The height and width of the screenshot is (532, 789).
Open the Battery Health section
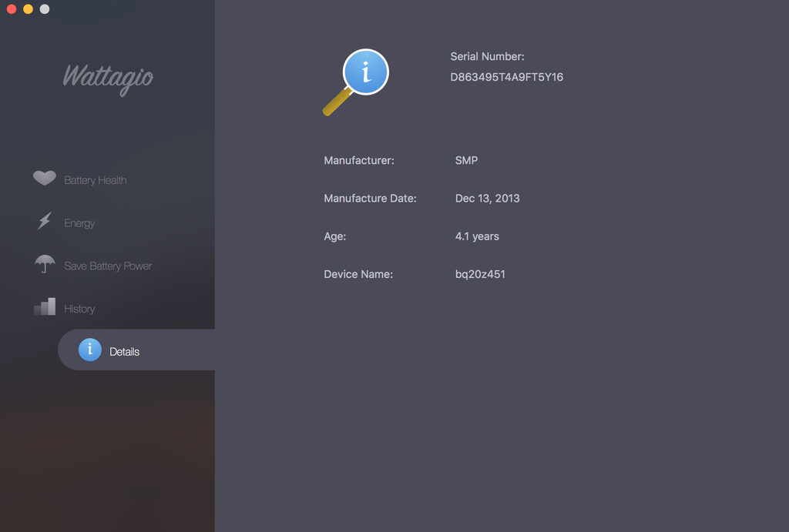[95, 180]
